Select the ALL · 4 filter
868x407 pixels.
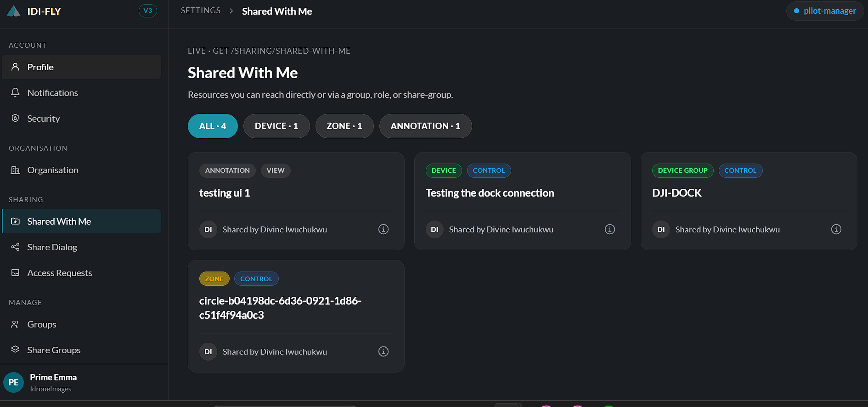point(213,126)
